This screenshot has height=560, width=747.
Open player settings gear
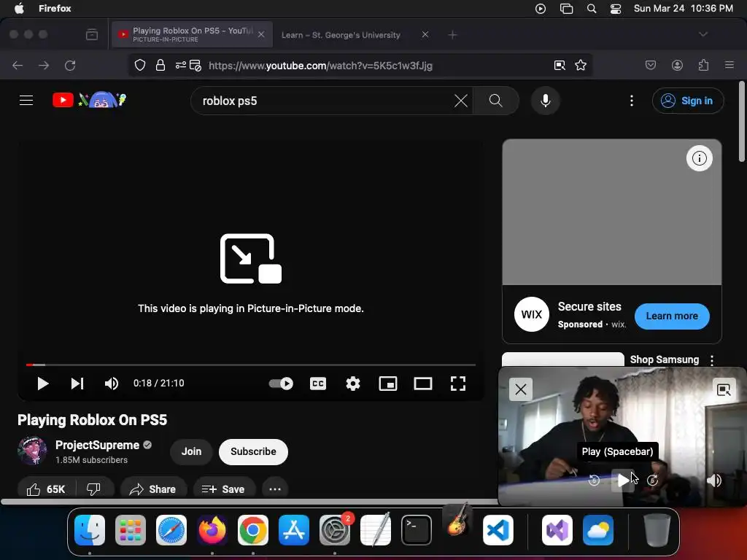pos(353,384)
